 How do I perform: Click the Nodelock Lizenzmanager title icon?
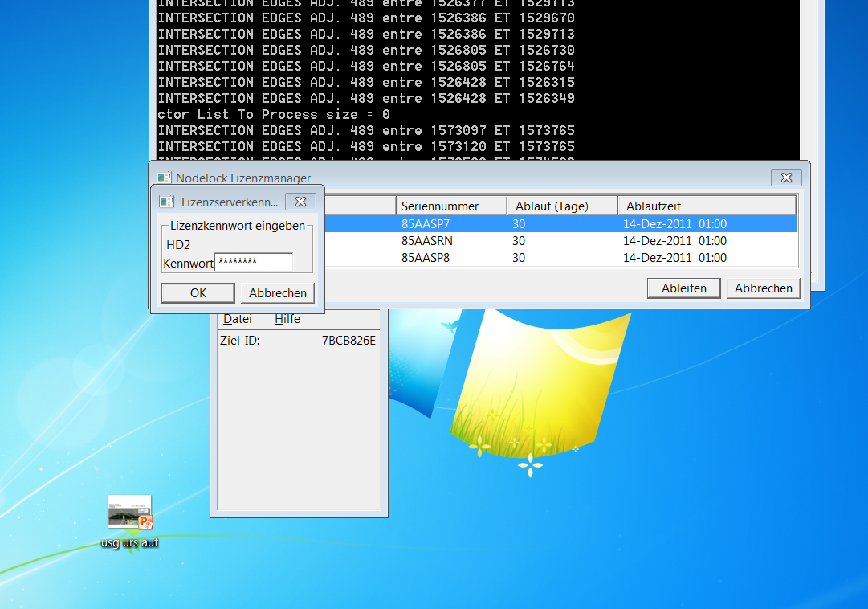click(x=164, y=178)
